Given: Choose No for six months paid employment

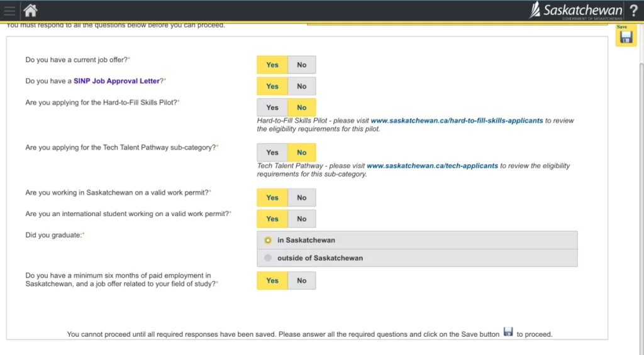Looking at the screenshot, I should coord(302,281).
